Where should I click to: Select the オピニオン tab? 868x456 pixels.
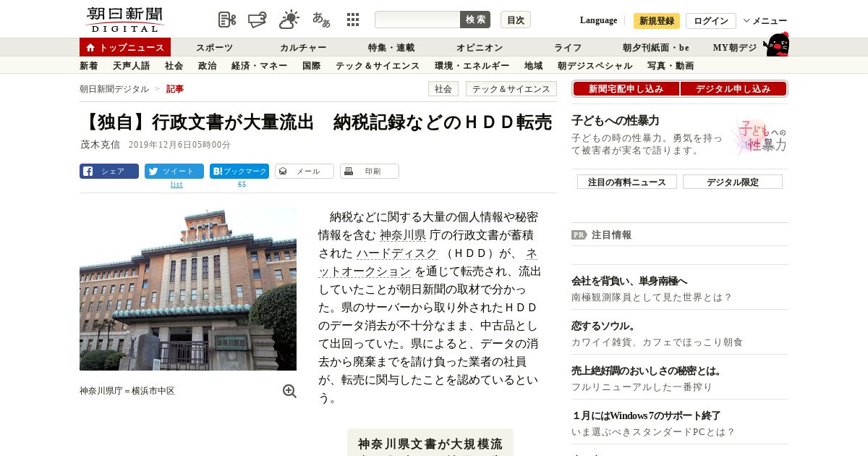click(480, 48)
